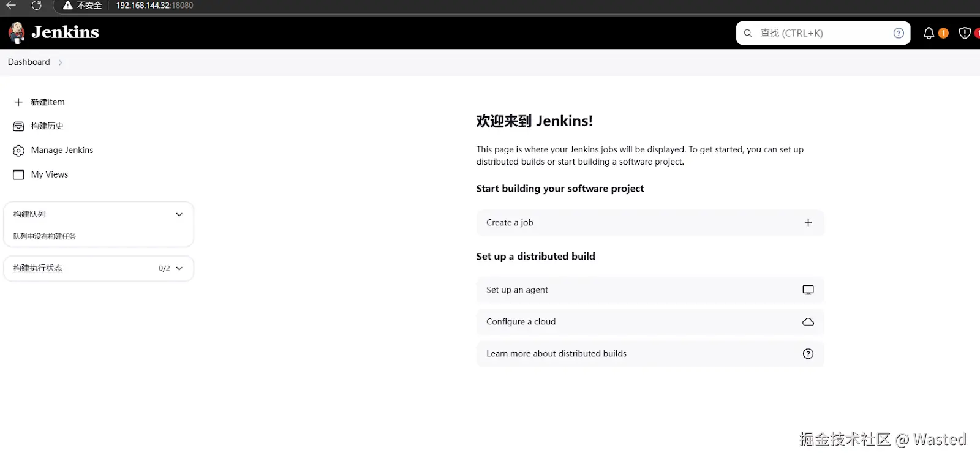Click the plus icon on Create a job
Viewport: 980px width, 461px height.
(808, 223)
